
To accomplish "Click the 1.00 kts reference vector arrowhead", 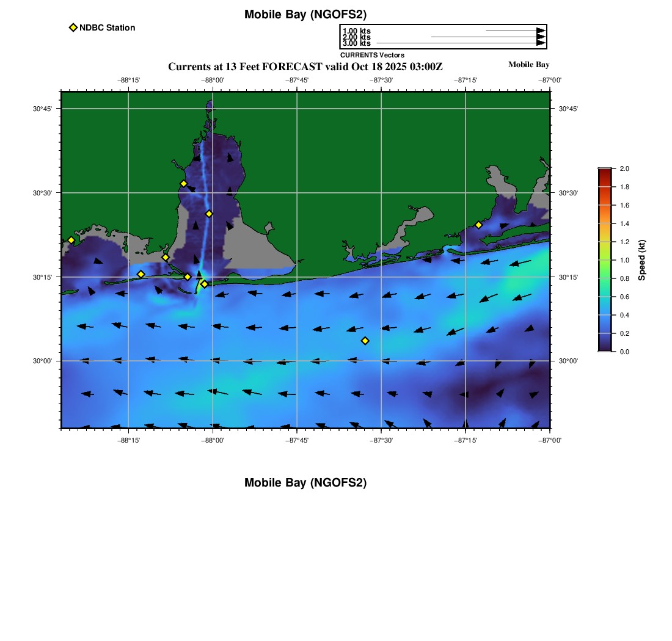I will pyautogui.click(x=541, y=31).
